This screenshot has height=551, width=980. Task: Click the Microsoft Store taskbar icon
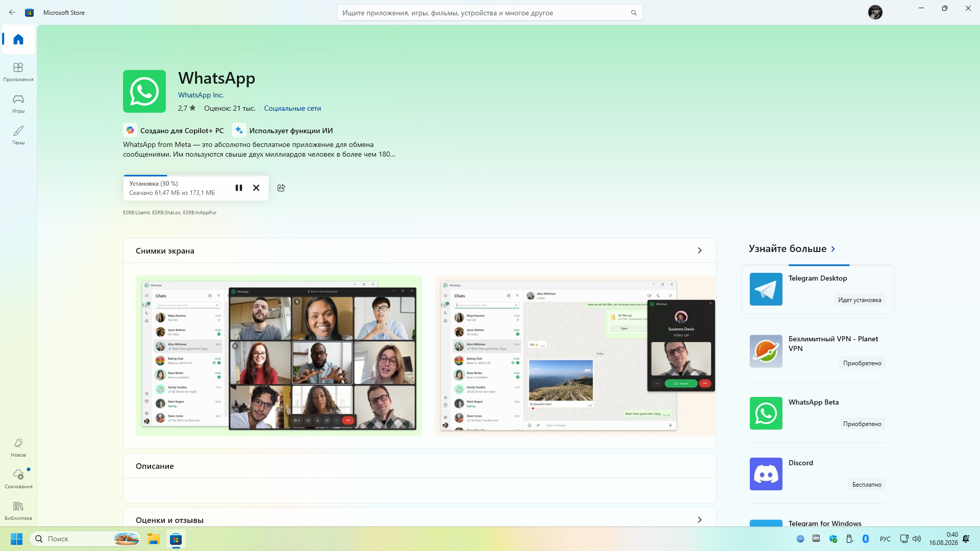176,539
